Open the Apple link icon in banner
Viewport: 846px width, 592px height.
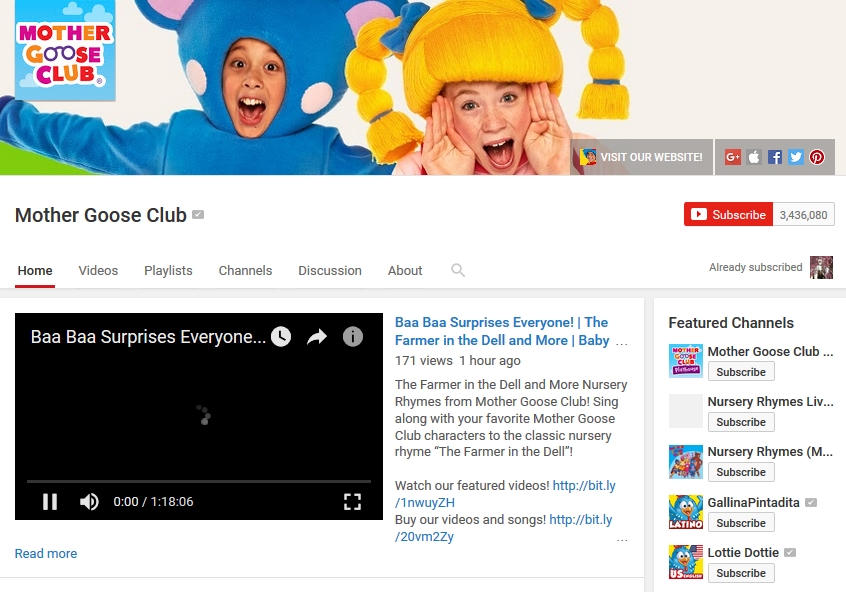[754, 157]
